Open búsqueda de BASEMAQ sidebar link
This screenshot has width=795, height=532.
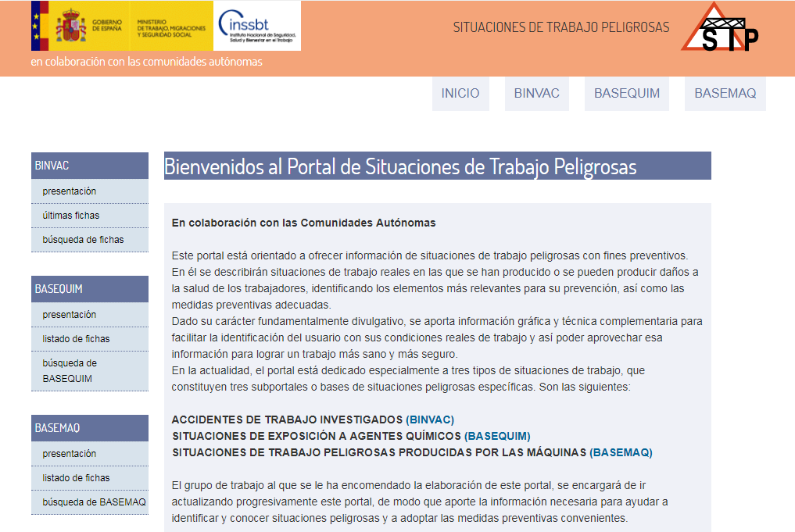click(90, 502)
